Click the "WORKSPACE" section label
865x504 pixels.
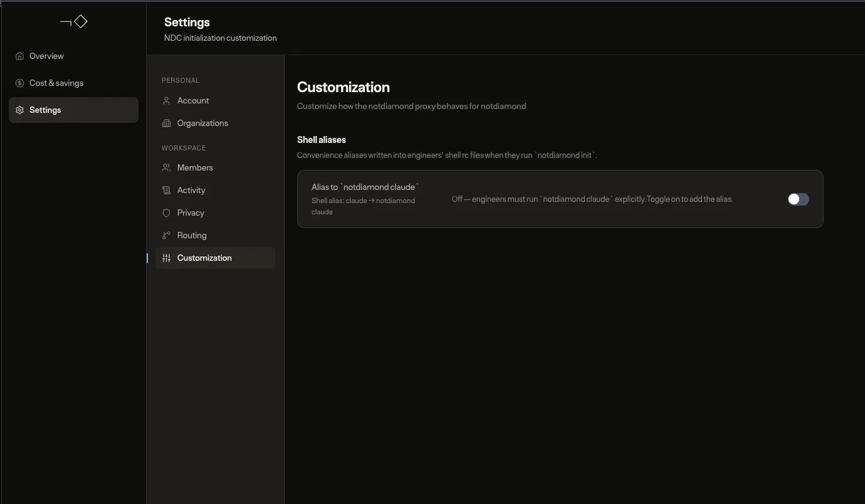(x=184, y=148)
